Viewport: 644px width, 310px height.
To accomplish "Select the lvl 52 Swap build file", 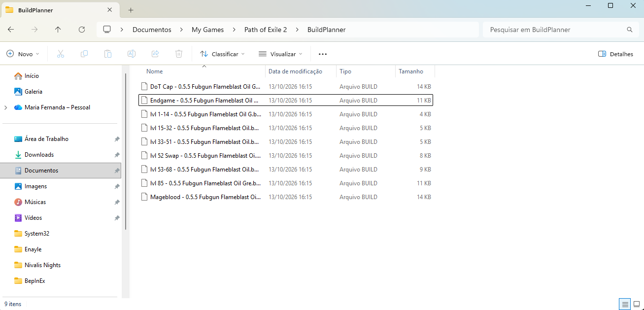I will pos(286,156).
